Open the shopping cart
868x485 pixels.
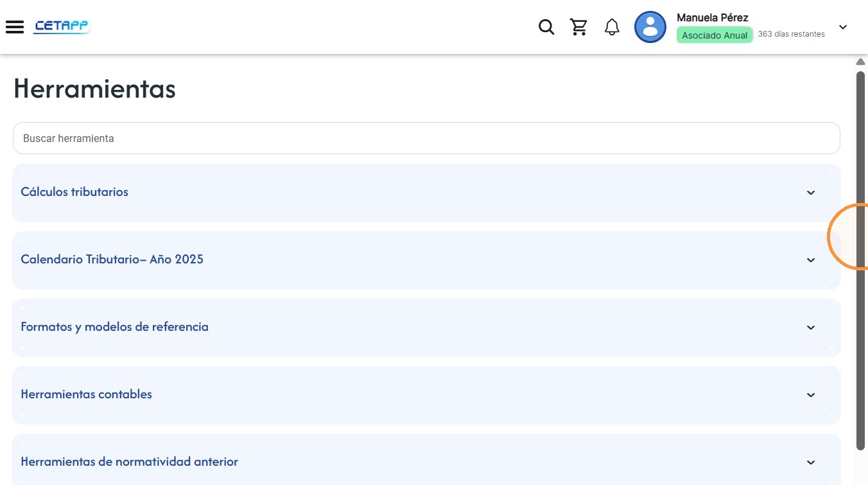(579, 27)
